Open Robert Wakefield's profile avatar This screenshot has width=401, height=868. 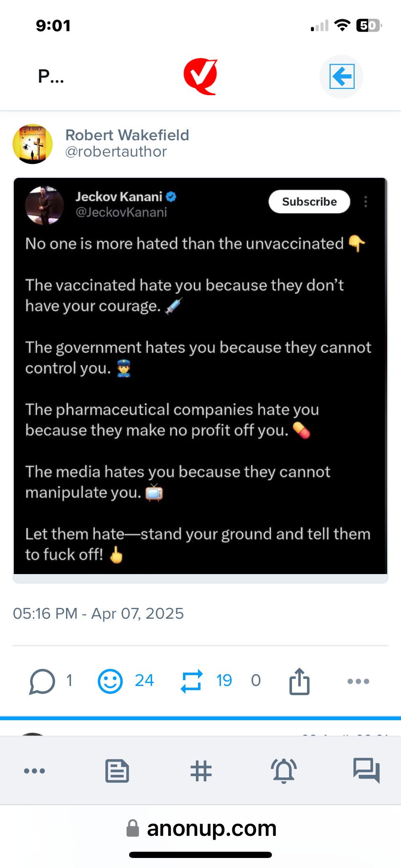click(33, 144)
